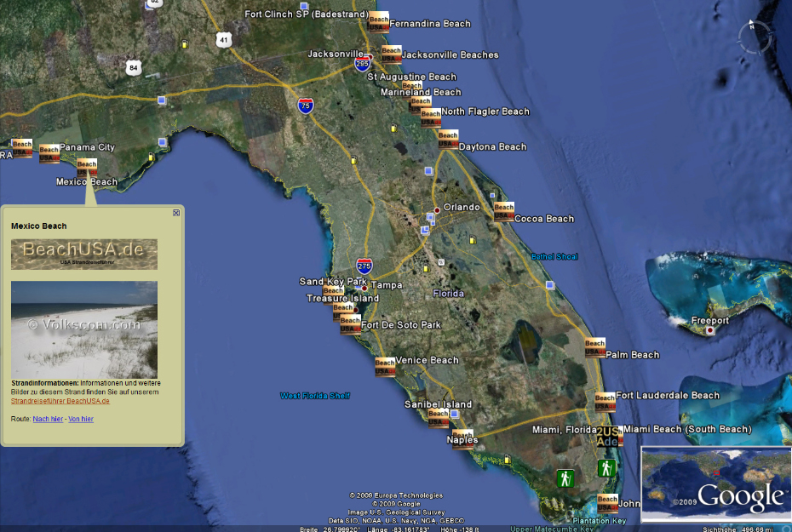Open the Fort Lauderdale Beach marker icon
792x532 pixels.
pos(605,402)
